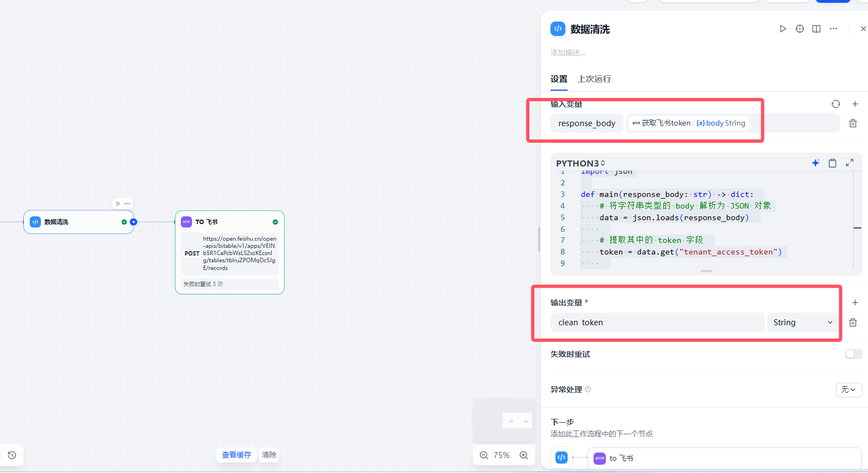Click the left edge handle of the panel
The image size is (868, 473).
[x=539, y=240]
